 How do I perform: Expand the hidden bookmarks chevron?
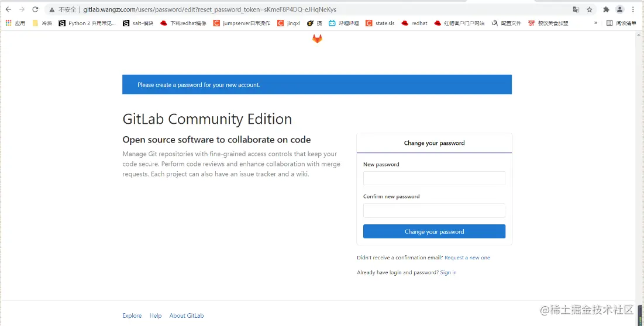point(595,23)
